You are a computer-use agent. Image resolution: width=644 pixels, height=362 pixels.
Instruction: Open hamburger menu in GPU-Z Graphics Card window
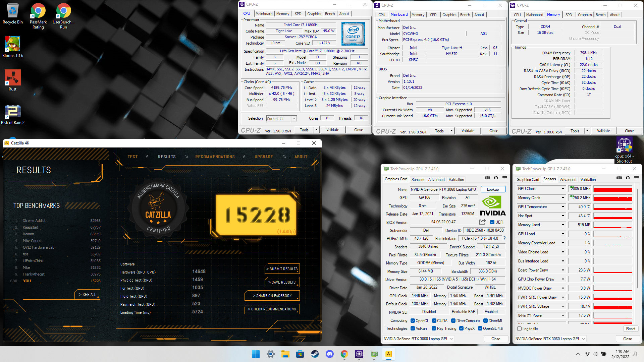pos(504,178)
